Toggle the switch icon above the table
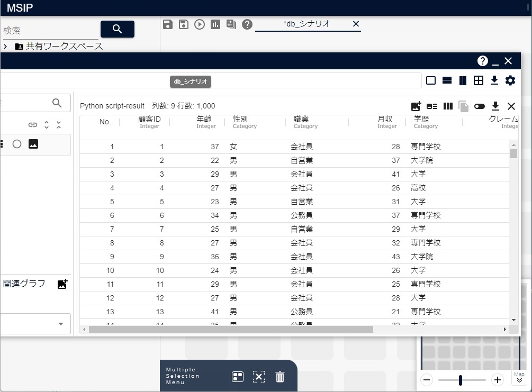 click(480, 106)
